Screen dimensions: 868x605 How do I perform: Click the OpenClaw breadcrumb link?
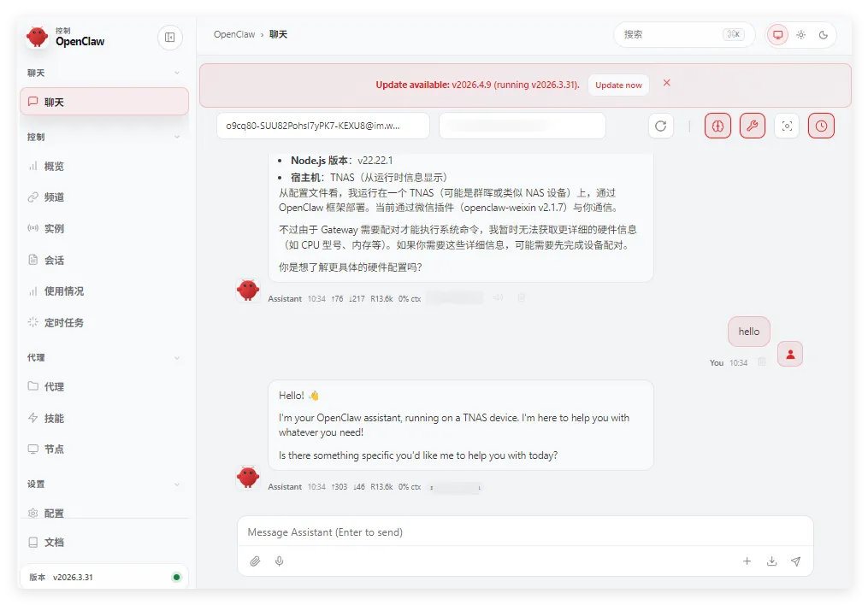[x=234, y=34]
